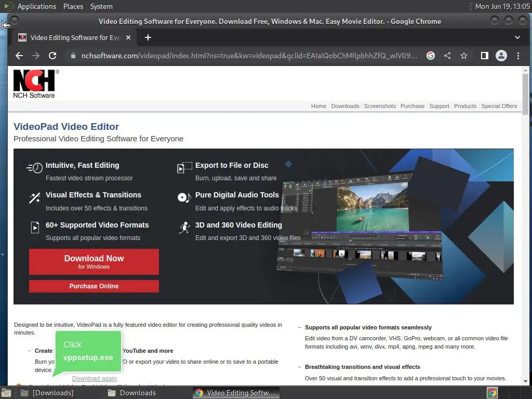The image size is (532, 399).
Task: Click the Download again link
Action: click(95, 379)
